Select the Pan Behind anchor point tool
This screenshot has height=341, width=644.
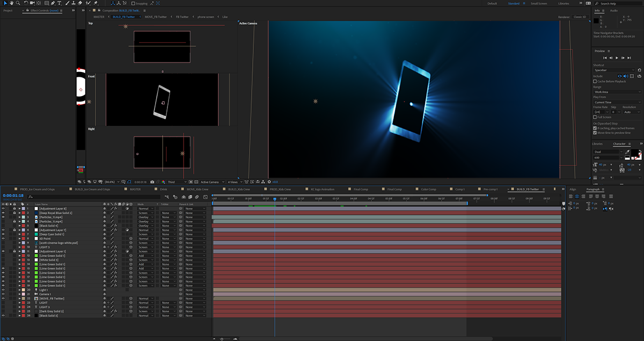39,3
